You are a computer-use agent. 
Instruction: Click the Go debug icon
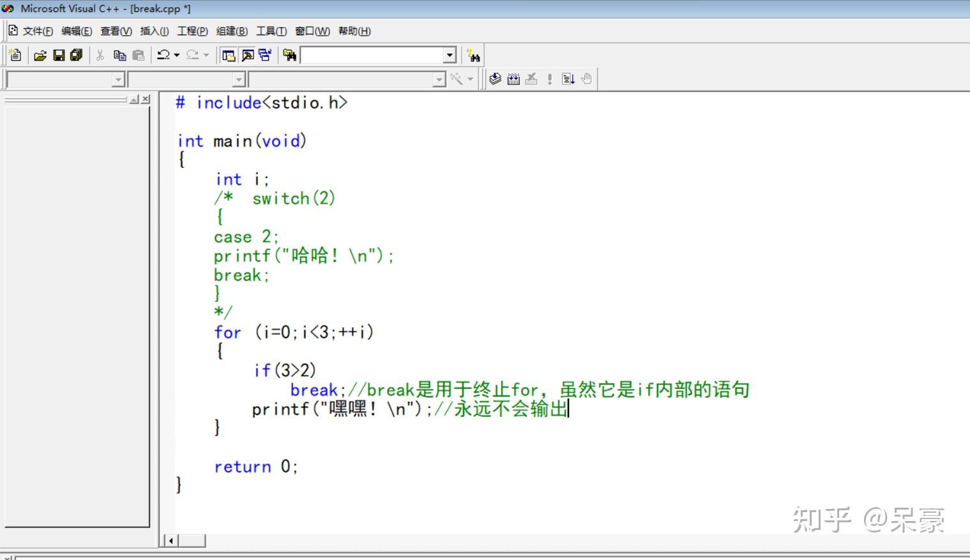568,79
